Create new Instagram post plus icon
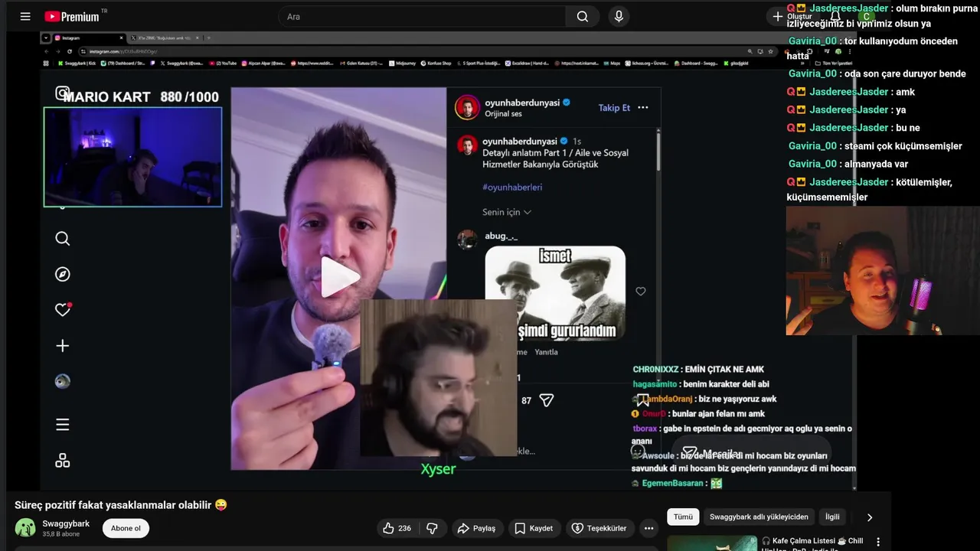This screenshot has width=980, height=551. point(63,346)
